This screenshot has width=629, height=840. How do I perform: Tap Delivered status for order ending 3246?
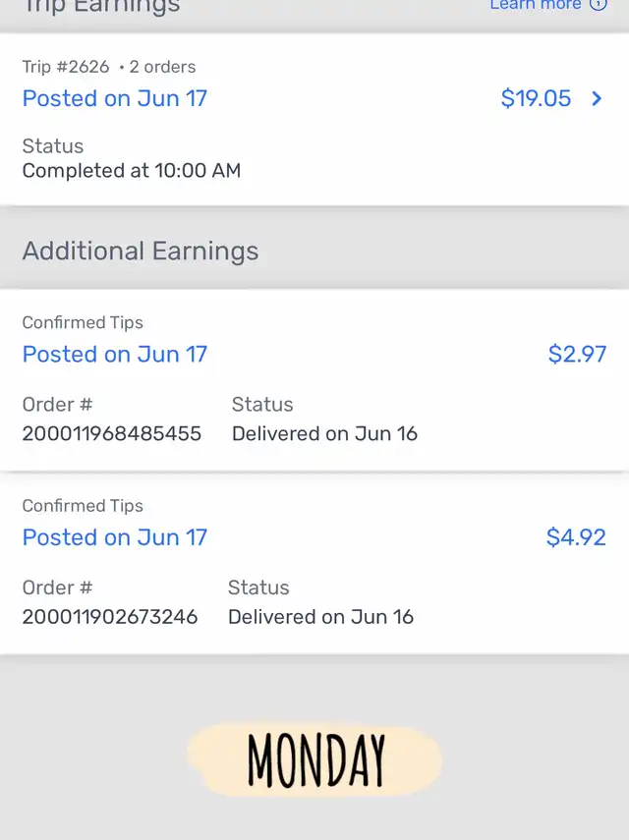pyautogui.click(x=320, y=617)
